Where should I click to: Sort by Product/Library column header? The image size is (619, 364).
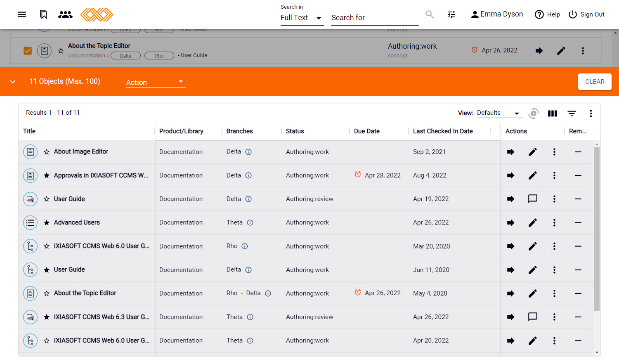[181, 131]
